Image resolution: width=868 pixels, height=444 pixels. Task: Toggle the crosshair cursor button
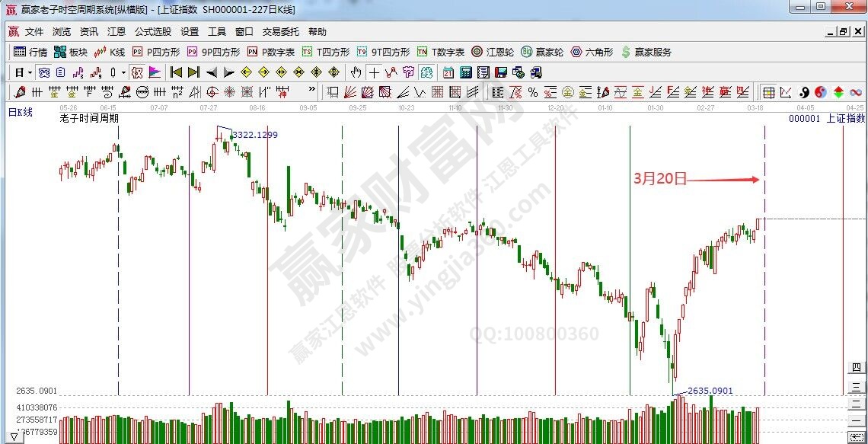pyautogui.click(x=374, y=72)
